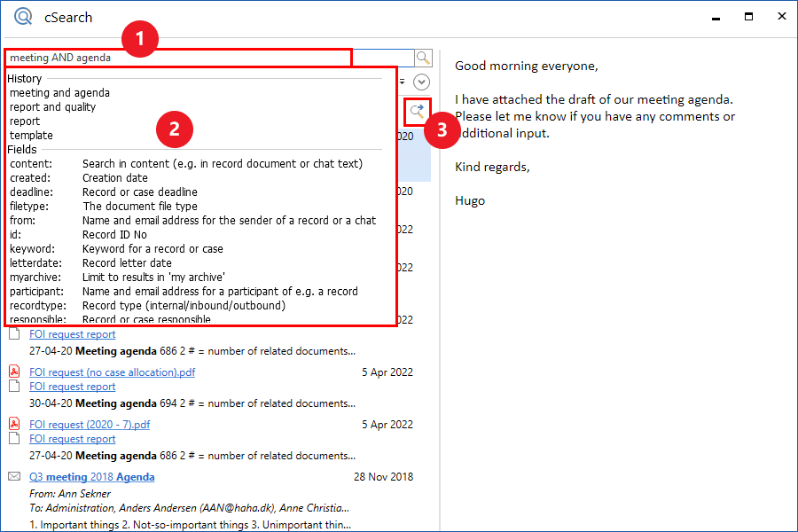This screenshot has height=532, width=798.
Task: Choose 'report and quality' from the History list
Action: (52, 107)
